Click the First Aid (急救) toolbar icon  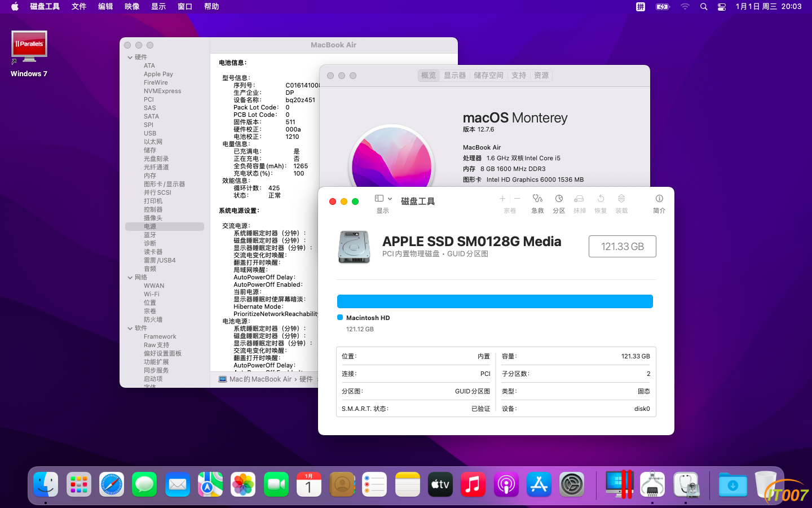pyautogui.click(x=537, y=199)
